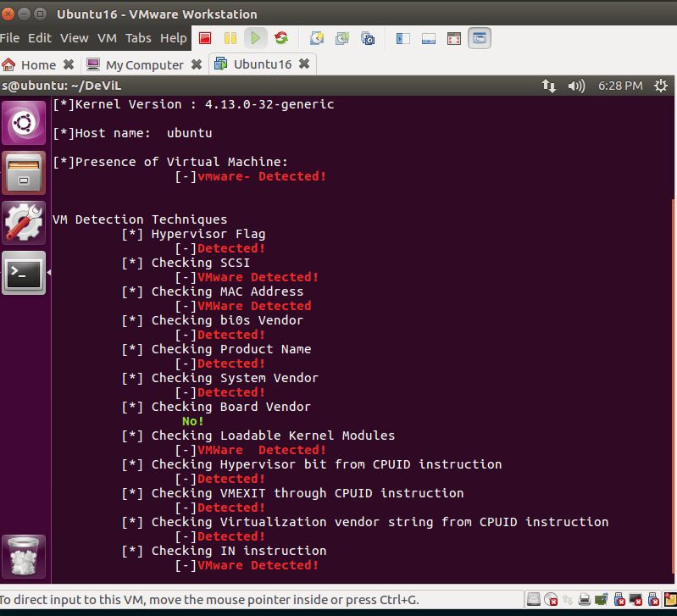
Task: Click the 'Checking System Vendor' line
Action: tap(219, 378)
